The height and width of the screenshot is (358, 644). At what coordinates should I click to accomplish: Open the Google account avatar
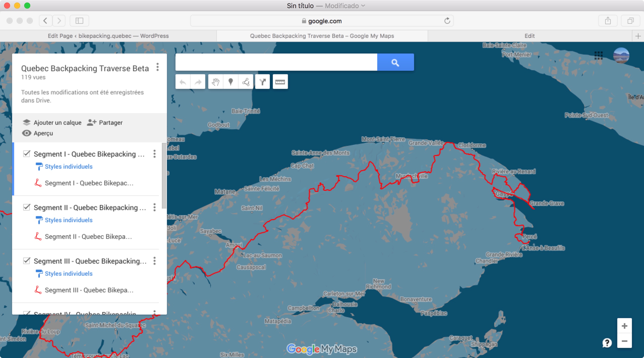(621, 55)
